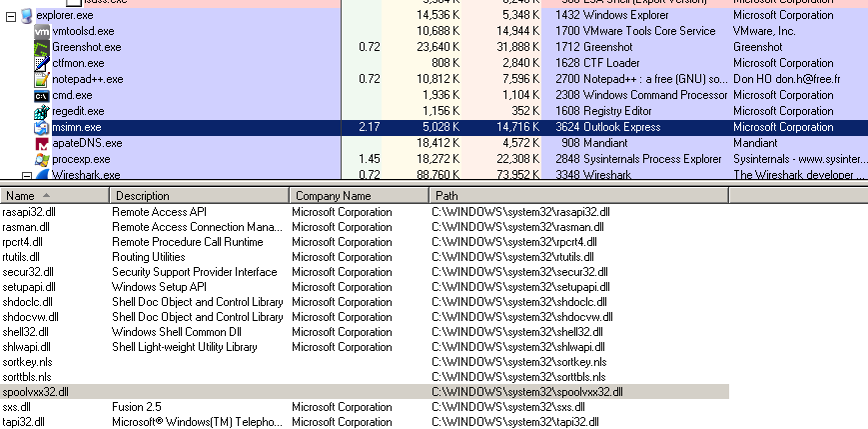868x429 pixels.
Task: Select spoolvxx32.dll in the DLL list
Action: pyautogui.click(x=365, y=392)
